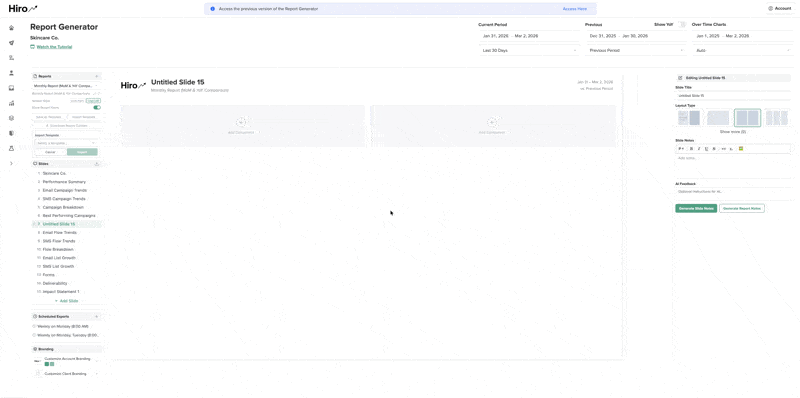Open the Account menu
800x398 pixels.
pos(780,8)
